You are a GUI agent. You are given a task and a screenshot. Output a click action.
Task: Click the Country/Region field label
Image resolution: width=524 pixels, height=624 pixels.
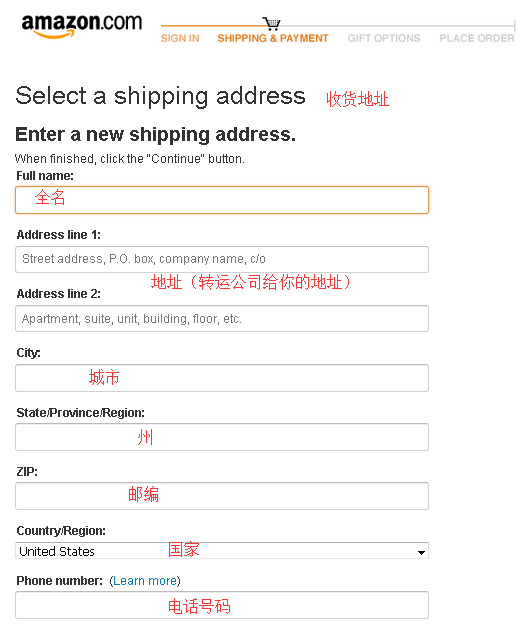click(x=61, y=531)
